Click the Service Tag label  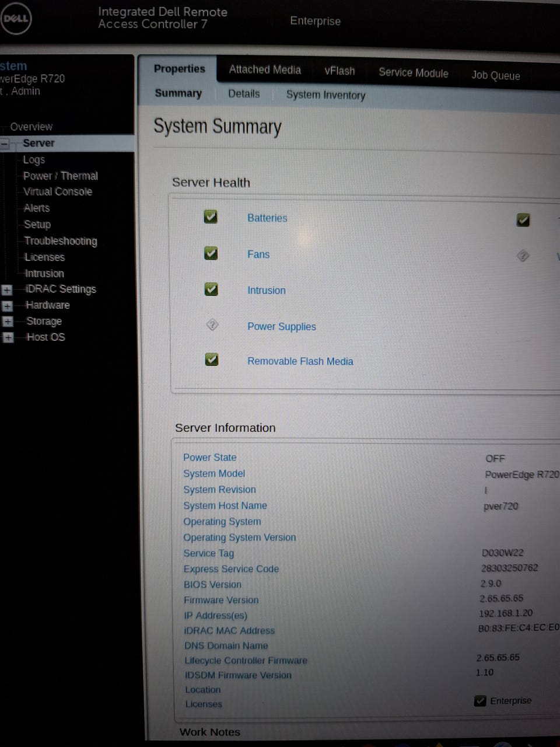[208, 553]
